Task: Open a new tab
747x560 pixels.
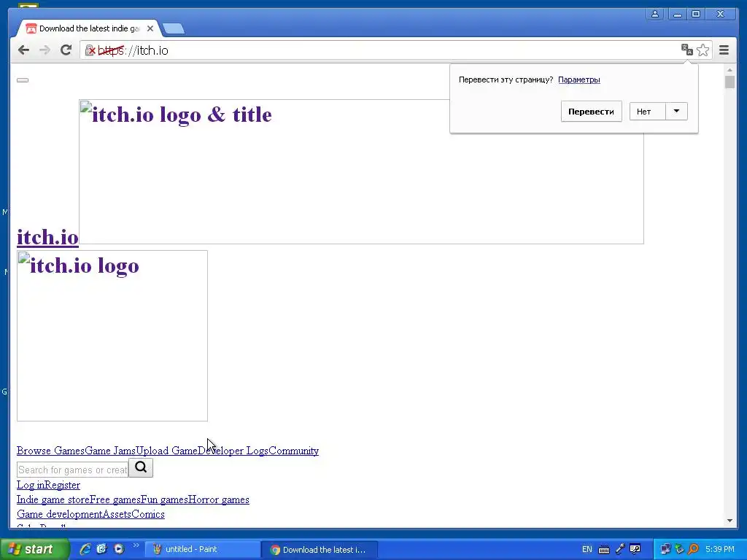Action: coord(174,29)
